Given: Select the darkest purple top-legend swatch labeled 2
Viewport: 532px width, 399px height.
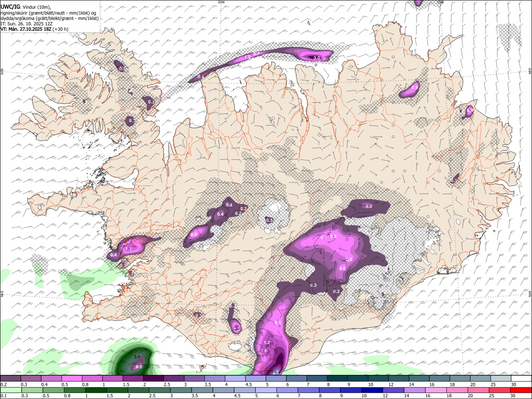Looking at the screenshot, I should coord(153,379).
